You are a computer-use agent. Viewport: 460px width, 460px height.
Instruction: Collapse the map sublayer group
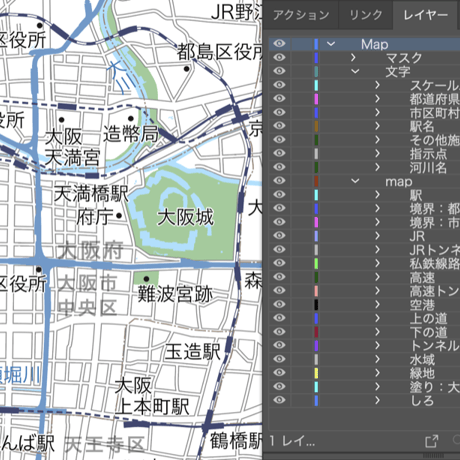355,181
